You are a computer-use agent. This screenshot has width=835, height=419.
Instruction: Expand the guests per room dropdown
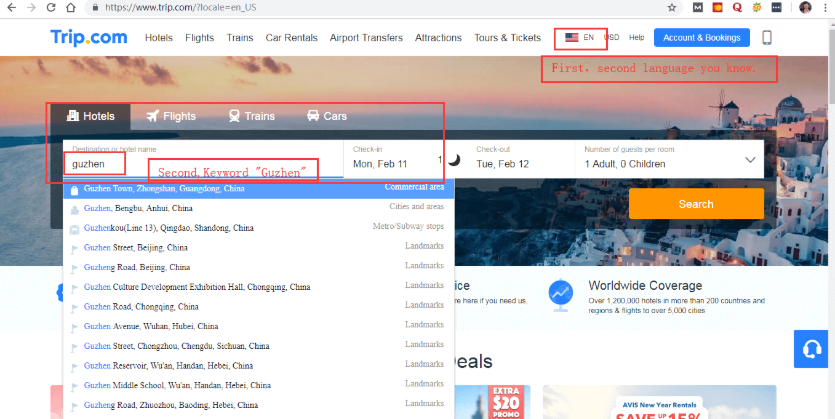[x=750, y=160]
